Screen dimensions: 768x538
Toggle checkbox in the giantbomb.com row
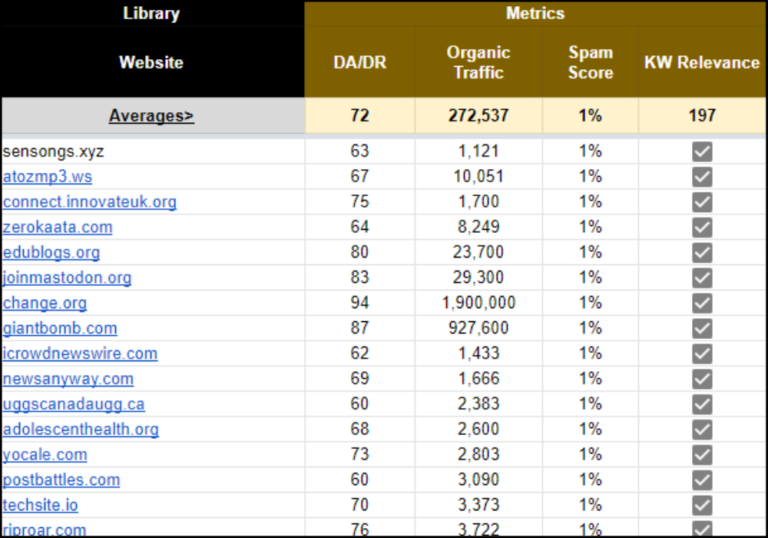[x=702, y=328]
